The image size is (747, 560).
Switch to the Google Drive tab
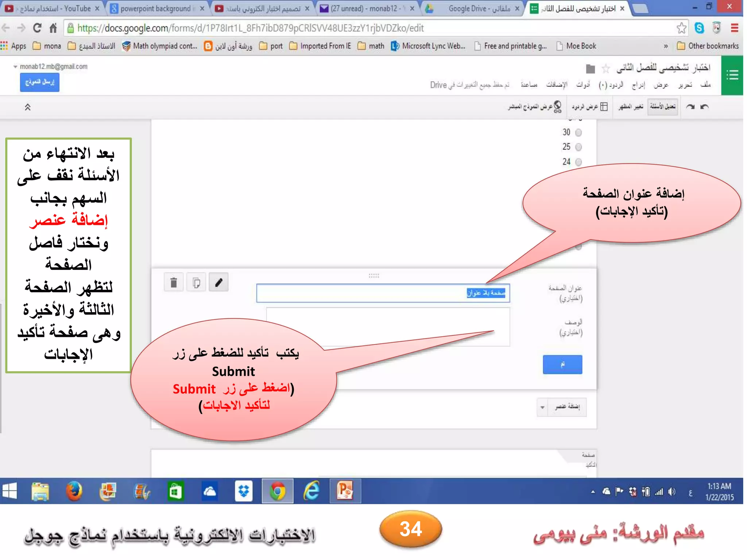(473, 8)
